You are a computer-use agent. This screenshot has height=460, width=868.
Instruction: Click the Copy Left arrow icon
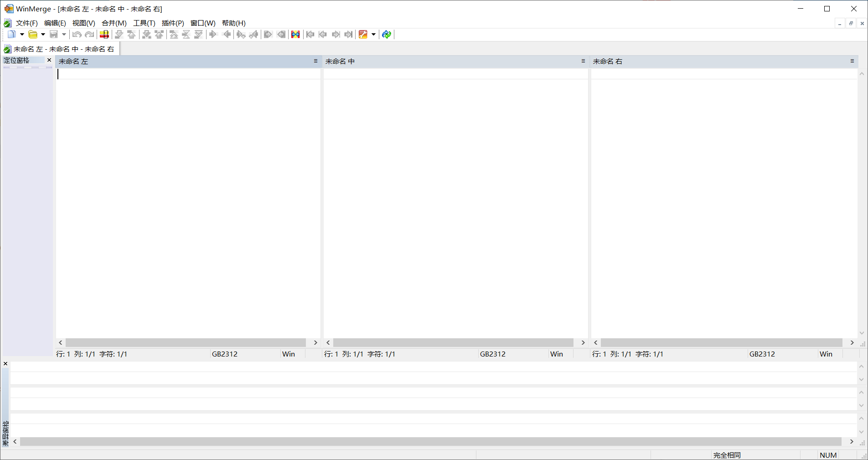click(x=227, y=34)
